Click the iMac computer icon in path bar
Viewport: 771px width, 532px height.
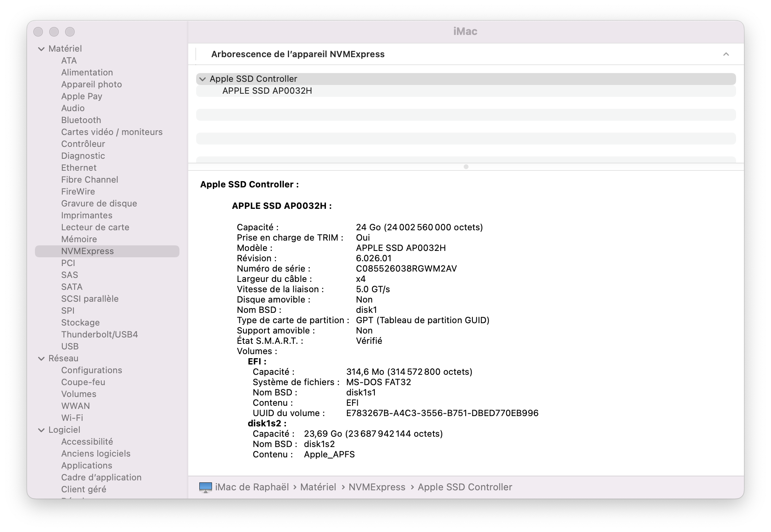coord(205,487)
